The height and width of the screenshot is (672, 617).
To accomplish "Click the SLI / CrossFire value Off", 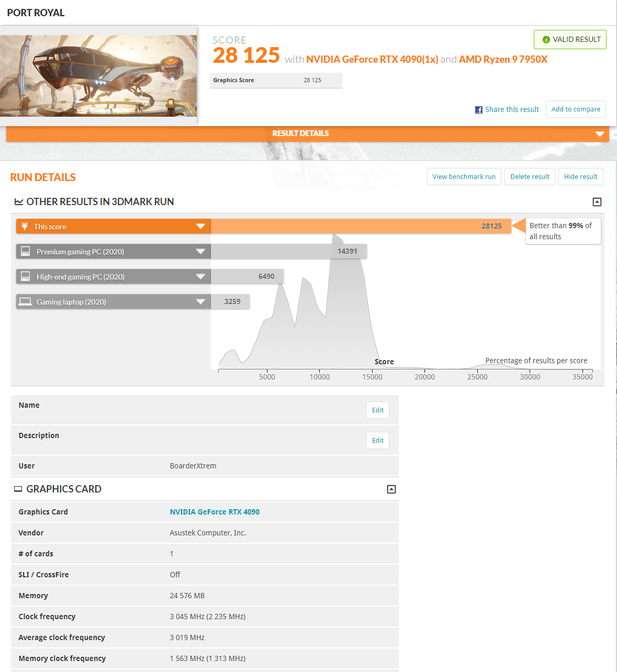I will (x=175, y=575).
